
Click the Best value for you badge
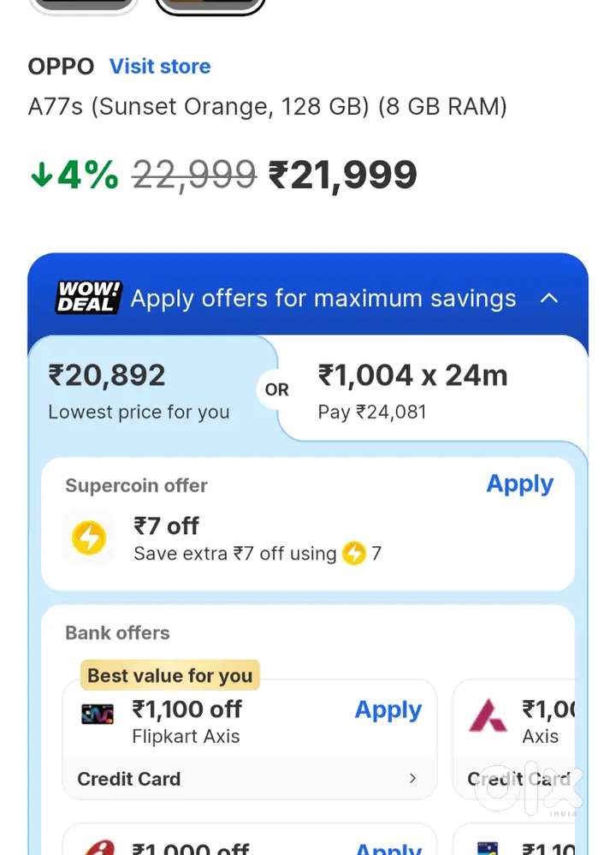point(169,675)
